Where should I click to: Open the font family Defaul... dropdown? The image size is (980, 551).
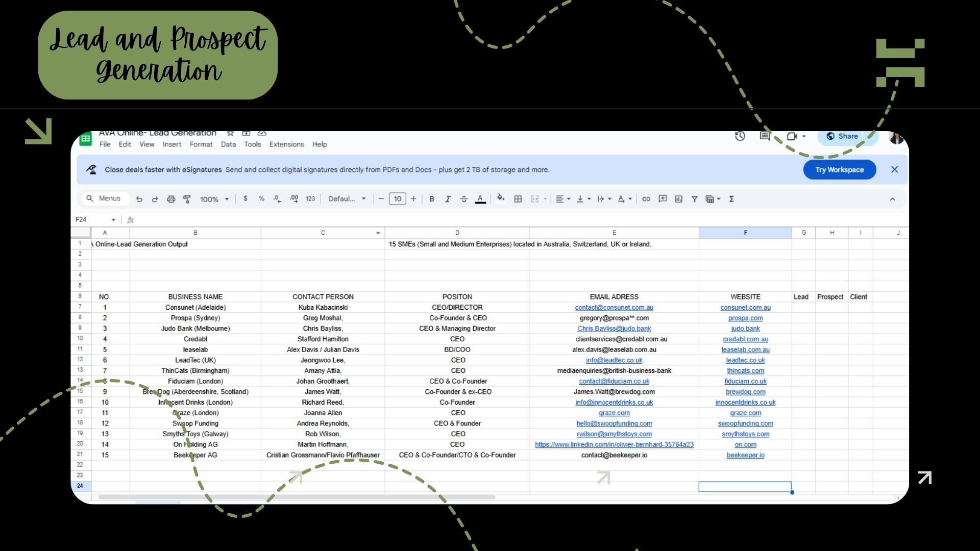(347, 199)
